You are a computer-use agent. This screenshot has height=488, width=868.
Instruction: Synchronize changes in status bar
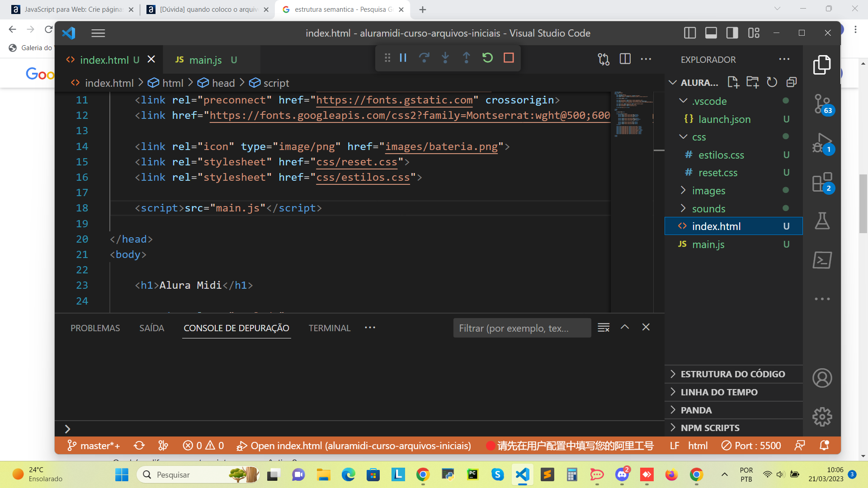click(139, 446)
